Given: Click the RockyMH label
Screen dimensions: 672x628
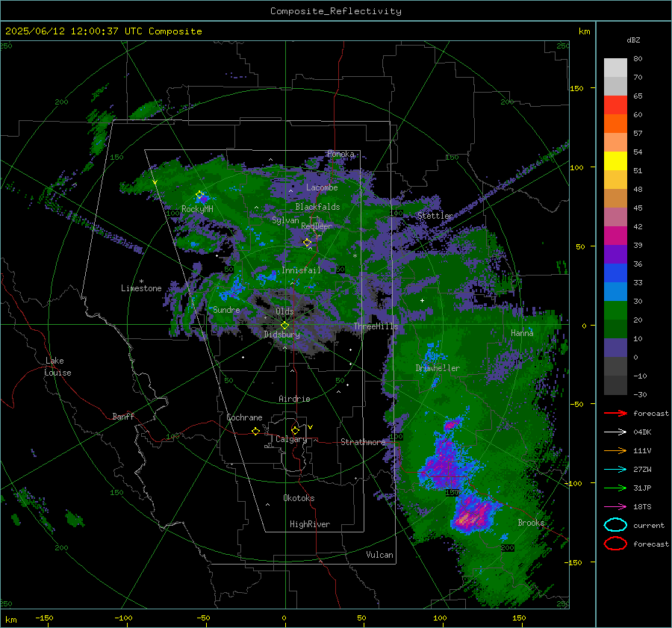Looking at the screenshot, I should click(198, 209).
